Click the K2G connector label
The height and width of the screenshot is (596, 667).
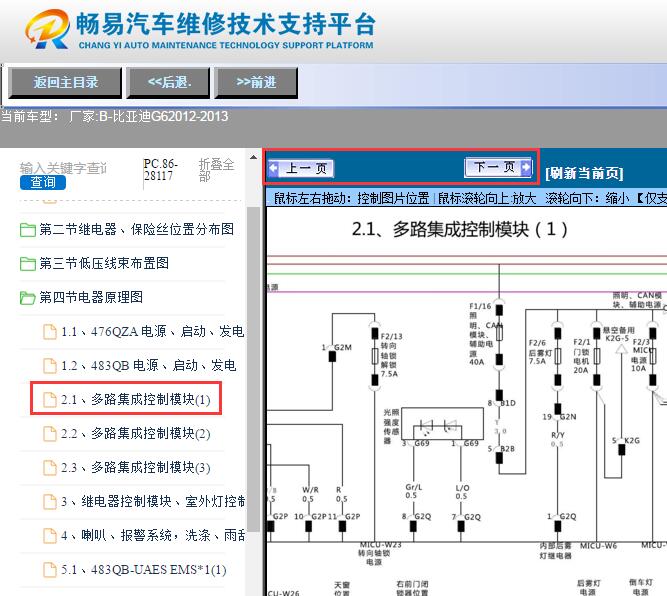(632, 440)
